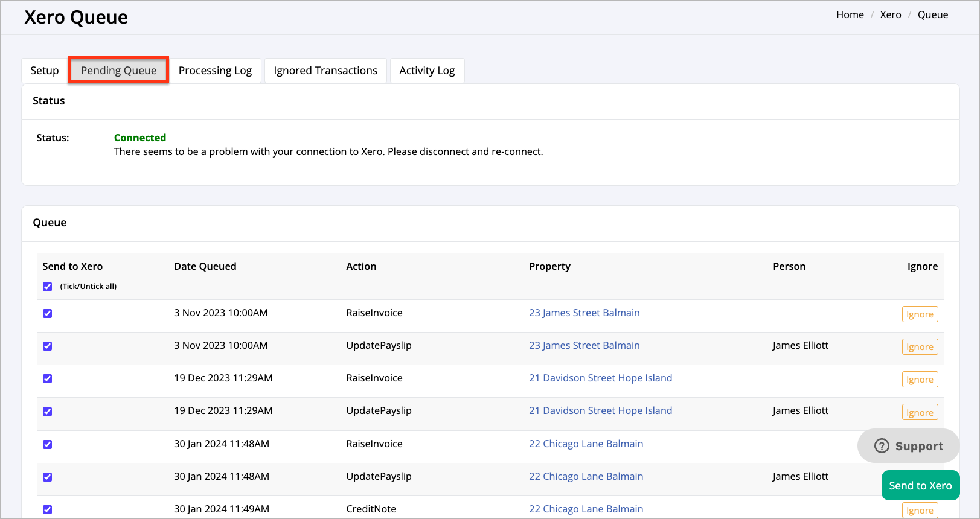Screen dimensions: 980x519
Task: Select the Pending Queue tab
Action: [118, 71]
